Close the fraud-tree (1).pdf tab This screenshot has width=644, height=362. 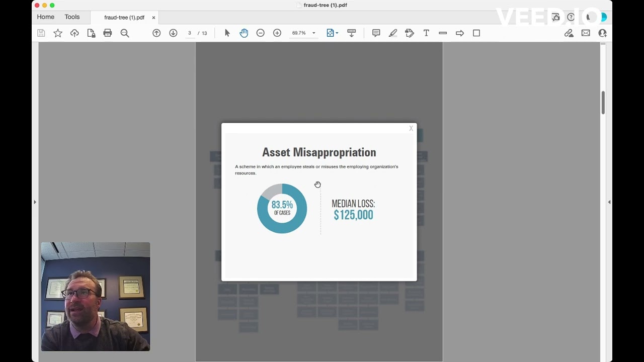(153, 18)
